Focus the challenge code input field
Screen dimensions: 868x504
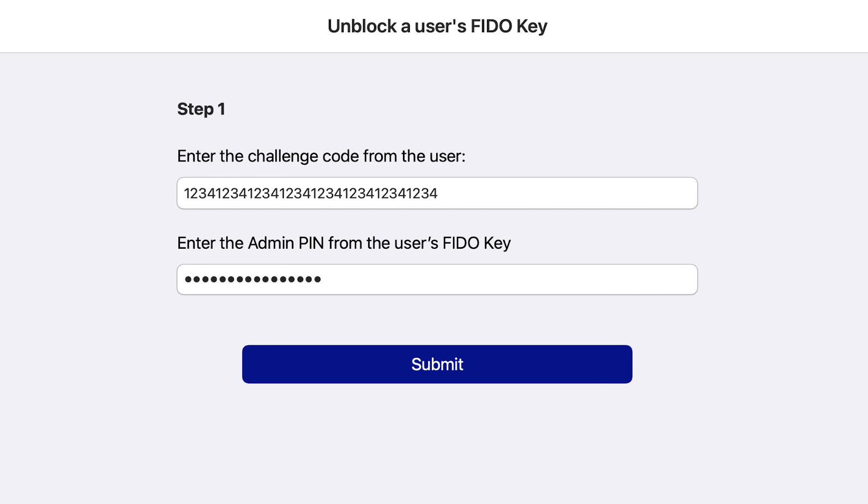(437, 193)
